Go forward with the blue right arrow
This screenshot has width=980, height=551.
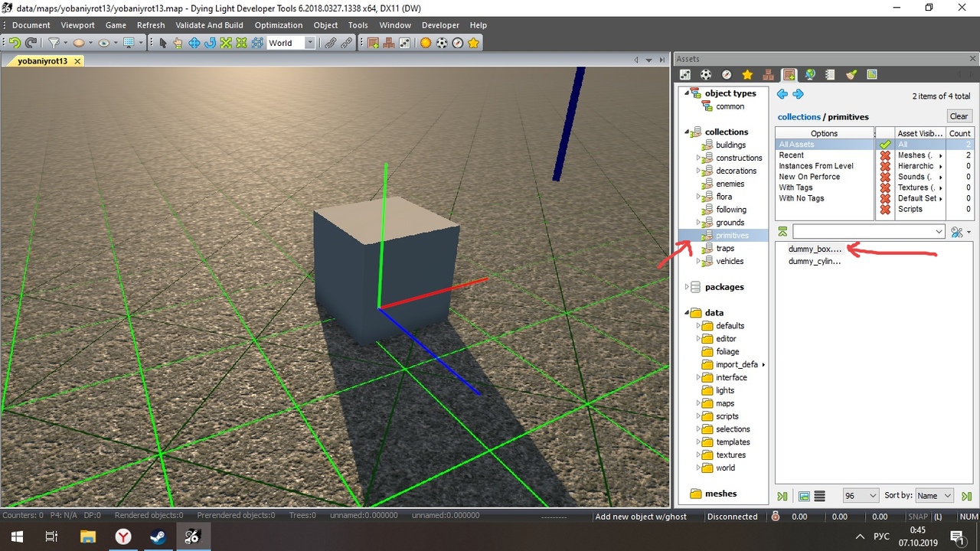click(798, 94)
